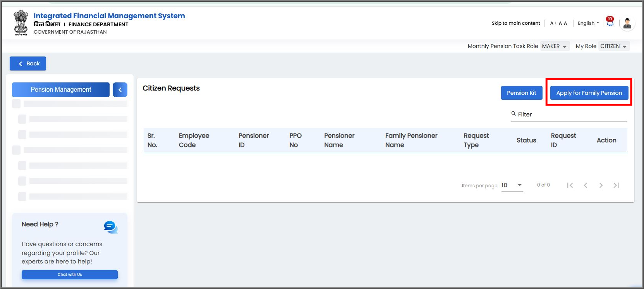
Task: Collapse sidebar with the chevron button
Action: (x=120, y=90)
